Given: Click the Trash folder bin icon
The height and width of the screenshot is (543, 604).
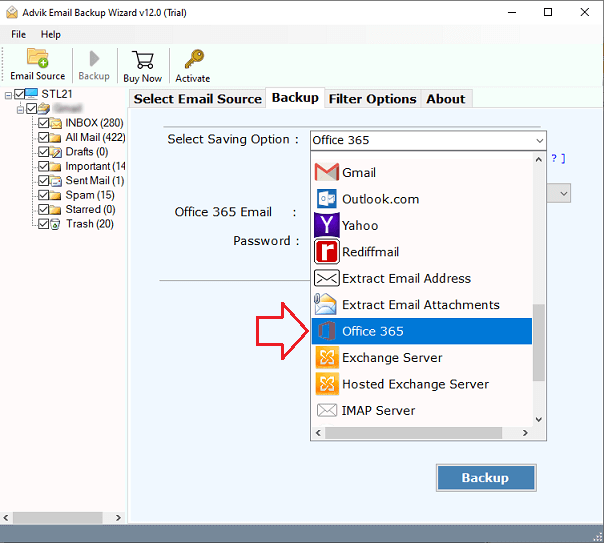Looking at the screenshot, I should 55,224.
